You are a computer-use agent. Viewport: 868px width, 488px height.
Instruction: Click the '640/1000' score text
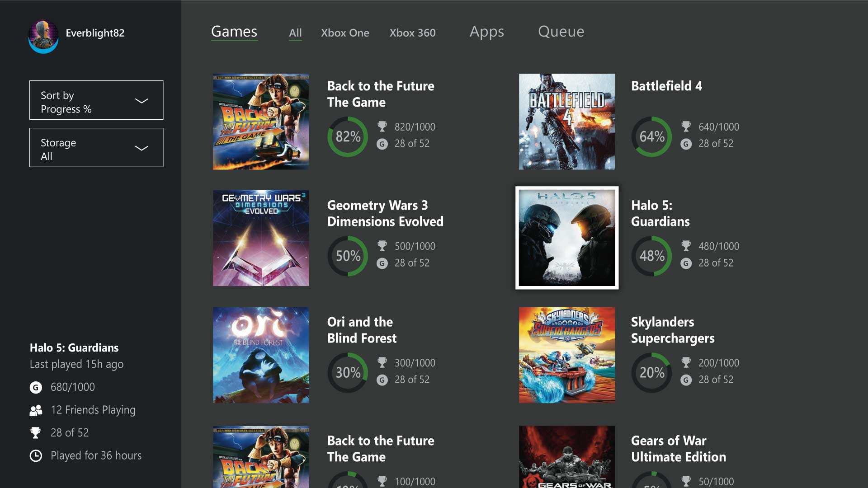click(719, 127)
